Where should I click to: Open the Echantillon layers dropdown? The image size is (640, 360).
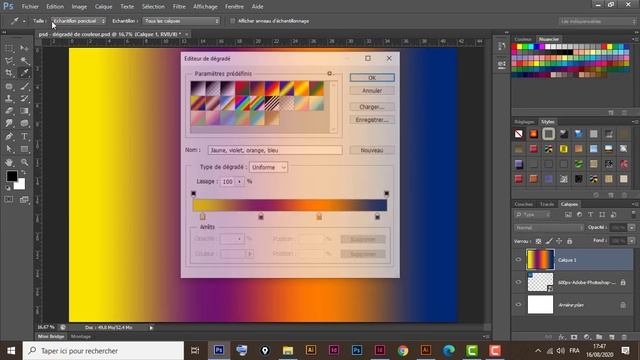click(181, 21)
